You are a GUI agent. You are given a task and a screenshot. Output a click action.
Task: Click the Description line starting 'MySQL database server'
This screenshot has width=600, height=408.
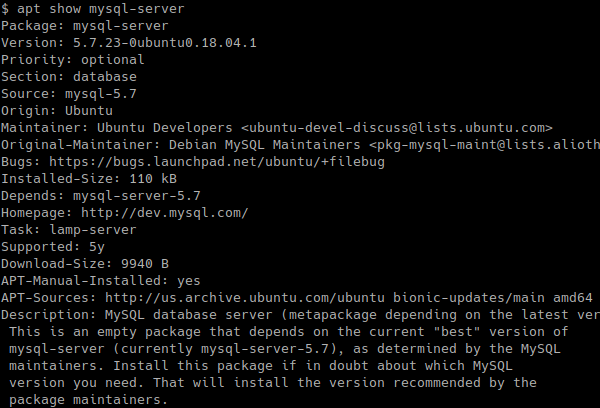(x=300, y=315)
